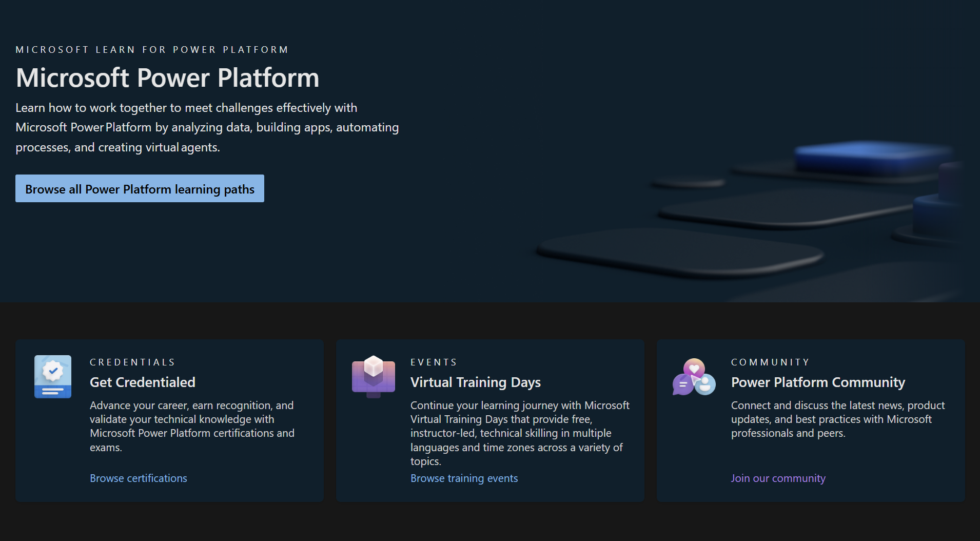Click the Microsoft Power Platform page title
Image resolution: width=980 pixels, height=541 pixels.
(x=168, y=78)
